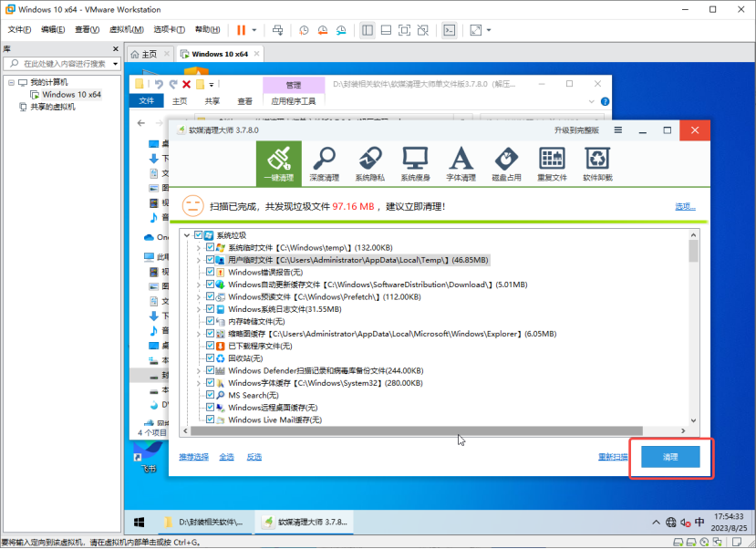The width and height of the screenshot is (756, 549).
Task: Open the 软件卸载 uninstaller tool
Action: click(597, 164)
